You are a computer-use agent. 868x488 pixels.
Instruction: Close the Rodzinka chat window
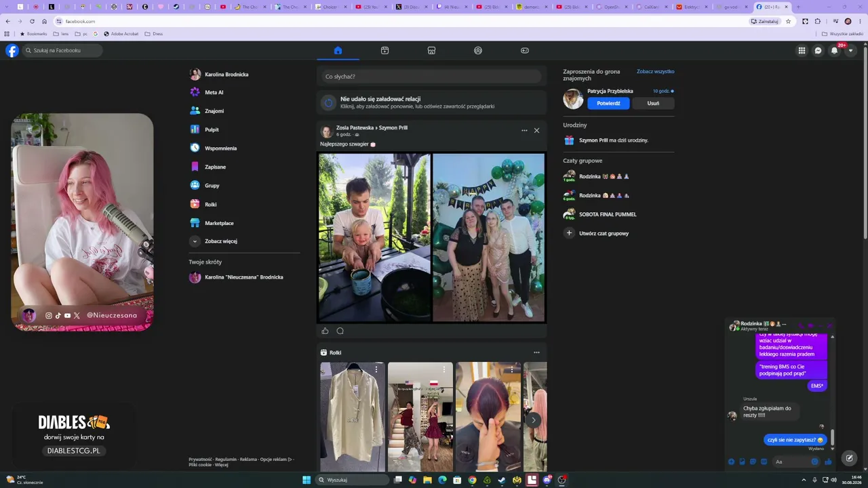[829, 326]
